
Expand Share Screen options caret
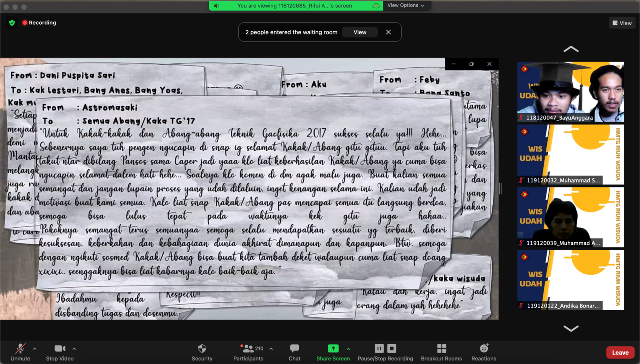click(348, 349)
